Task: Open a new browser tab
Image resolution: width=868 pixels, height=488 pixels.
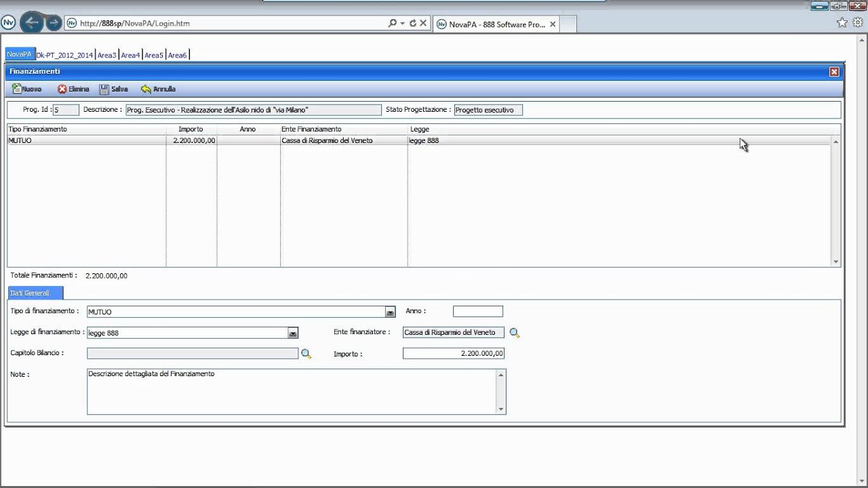Action: pyautogui.click(x=569, y=24)
